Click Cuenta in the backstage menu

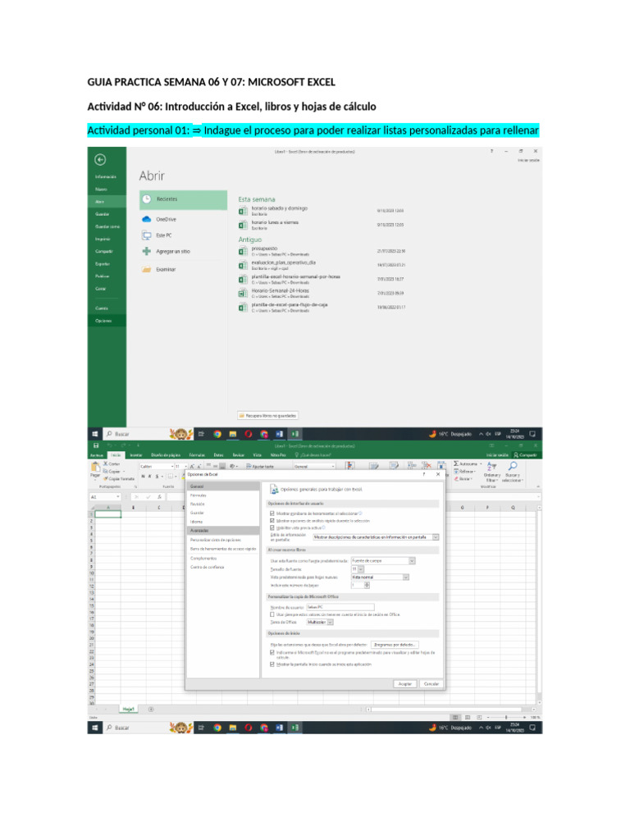(x=101, y=308)
